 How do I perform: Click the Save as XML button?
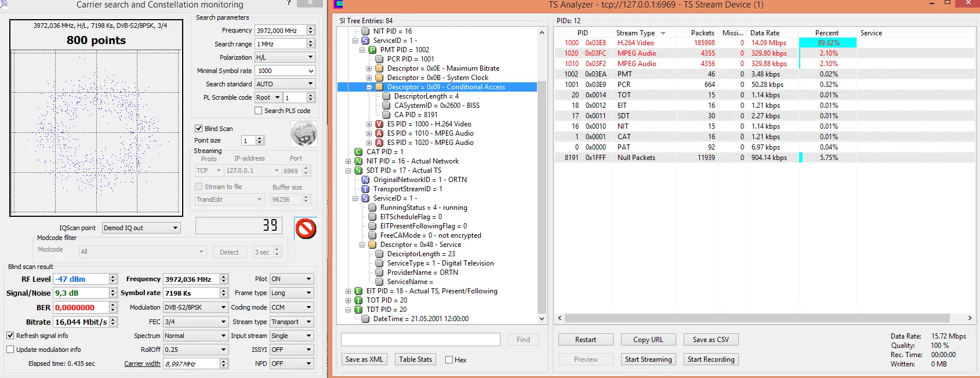[x=364, y=359]
